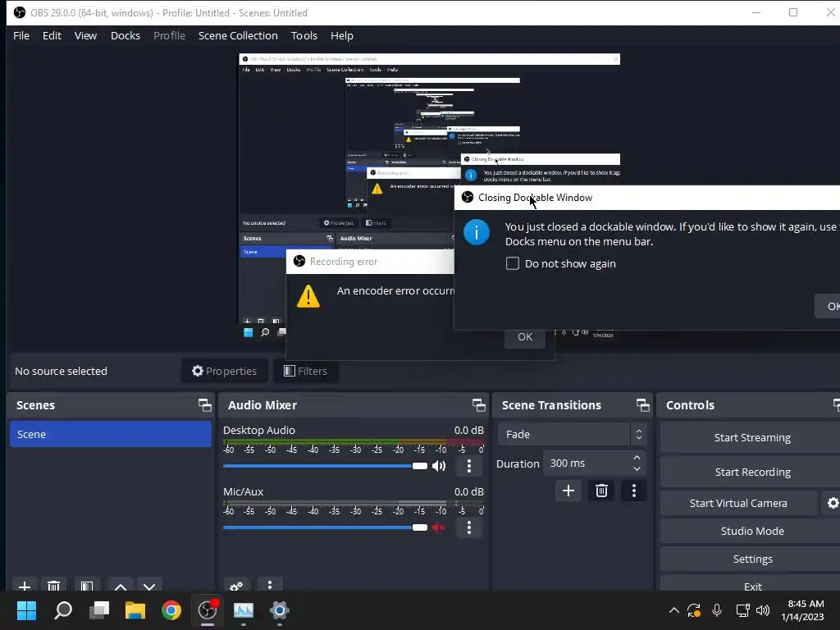Image resolution: width=840 pixels, height=630 pixels.
Task: Remove selected scene with trash icon
Action: coord(53,585)
